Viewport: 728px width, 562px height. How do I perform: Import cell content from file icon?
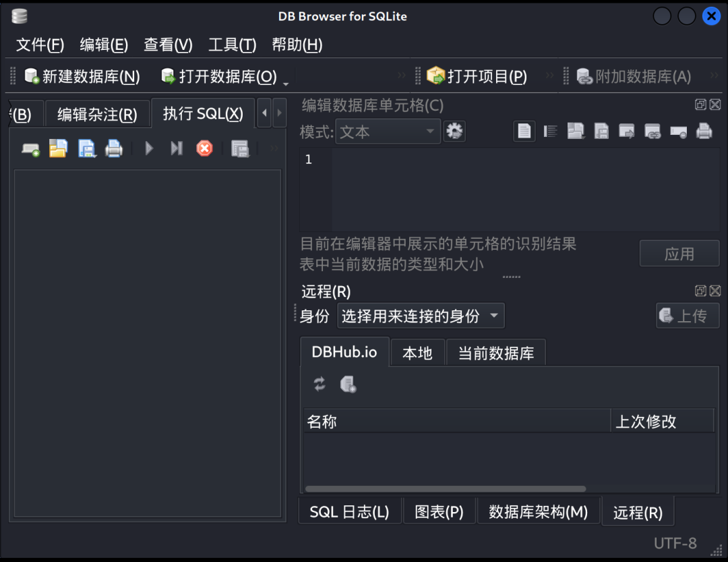(576, 132)
